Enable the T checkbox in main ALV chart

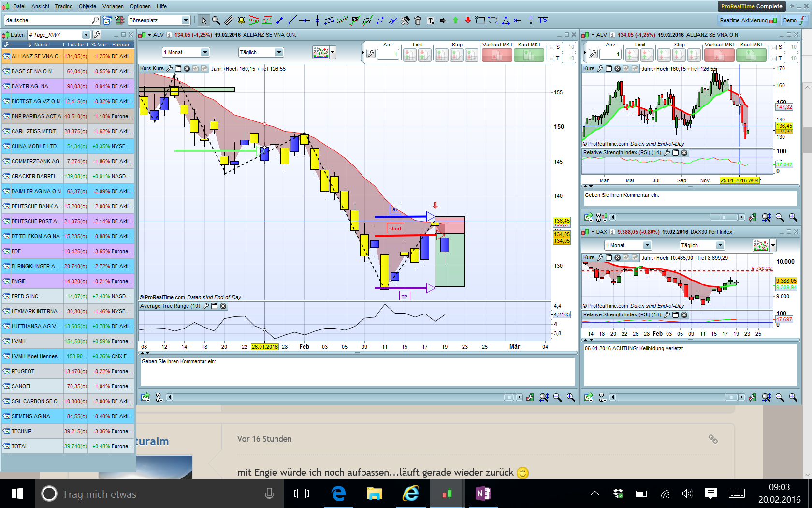point(551,58)
